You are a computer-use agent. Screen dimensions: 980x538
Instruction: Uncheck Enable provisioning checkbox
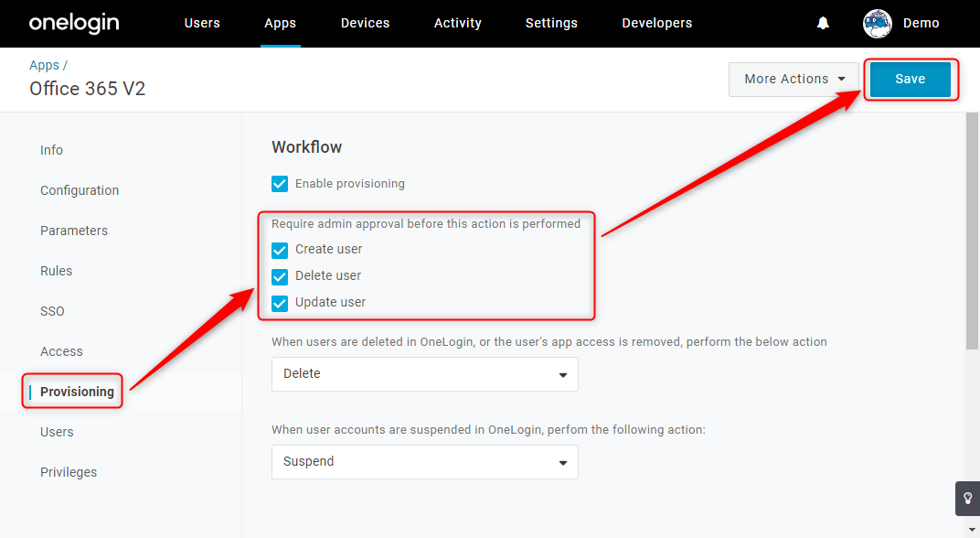pyautogui.click(x=280, y=184)
